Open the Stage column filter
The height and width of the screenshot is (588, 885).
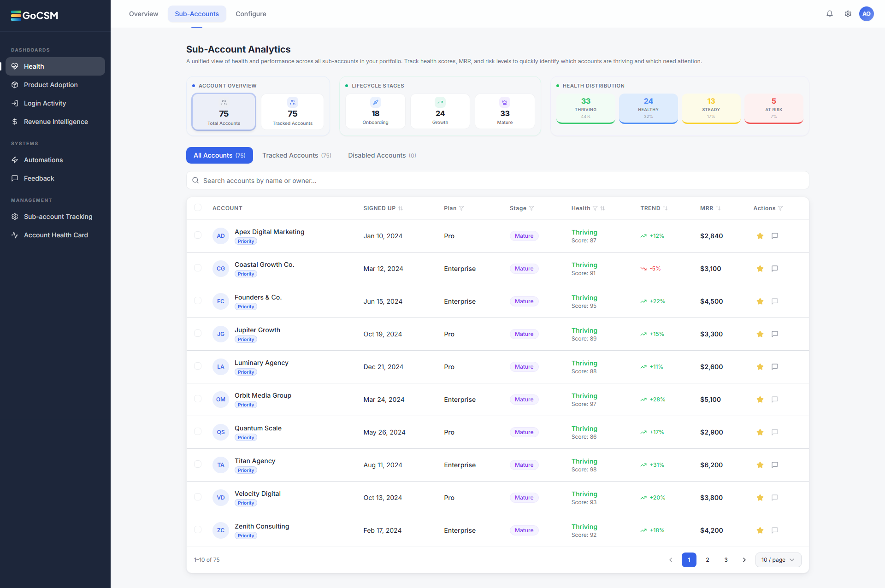(531, 208)
